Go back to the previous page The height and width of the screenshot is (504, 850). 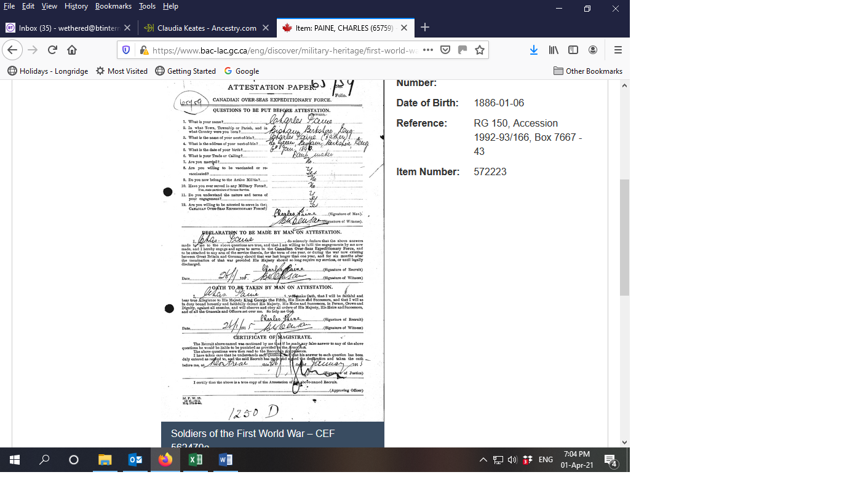[13, 50]
